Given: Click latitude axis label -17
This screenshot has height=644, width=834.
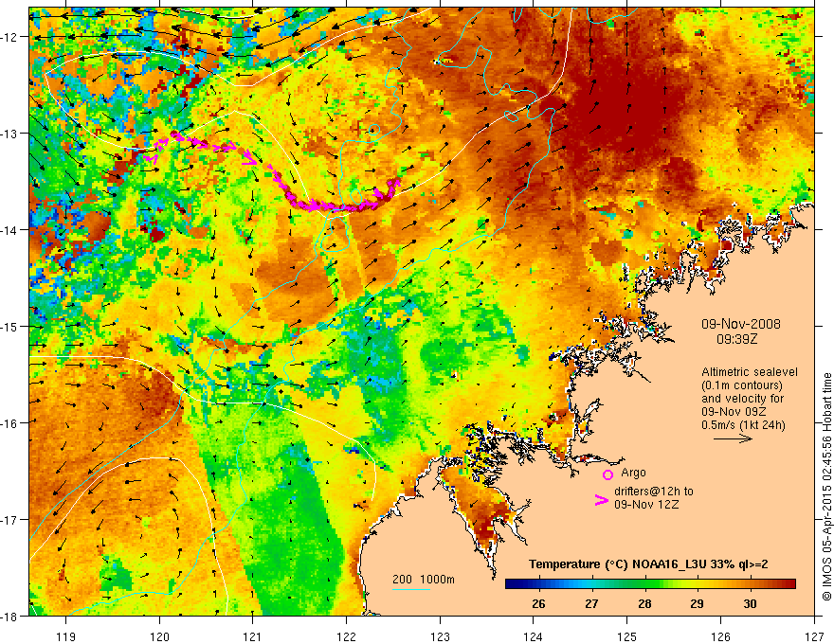Looking at the screenshot, I should point(9,519).
